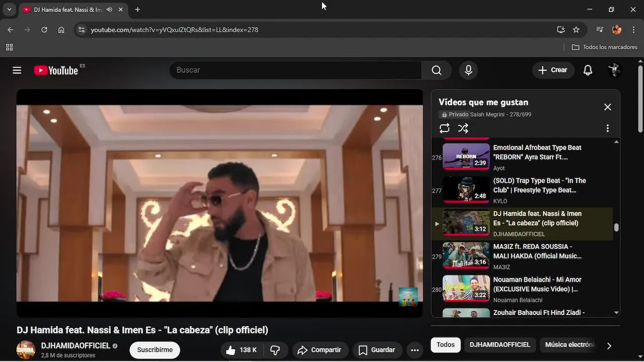644x362 pixels.
Task: Click the search magnifier button
Action: click(x=436, y=70)
